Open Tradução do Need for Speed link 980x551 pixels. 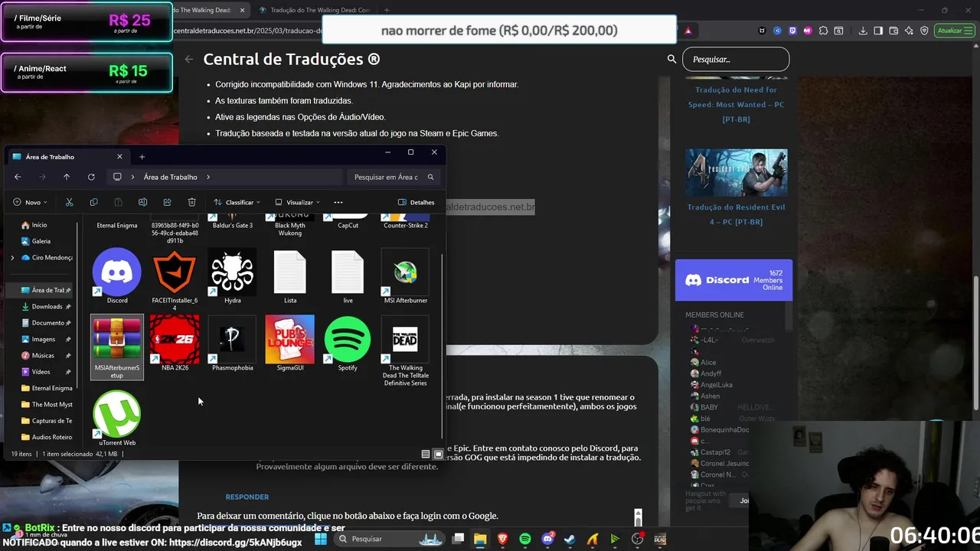[736, 105]
